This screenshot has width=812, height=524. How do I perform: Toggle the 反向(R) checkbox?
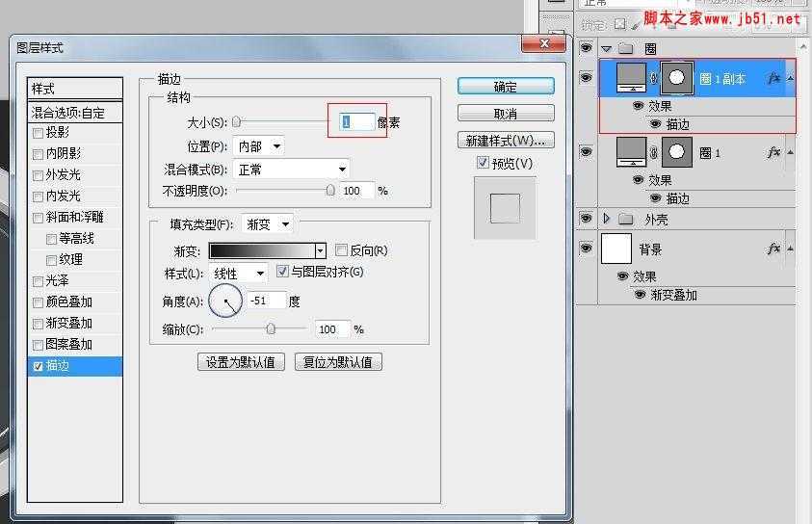point(341,250)
